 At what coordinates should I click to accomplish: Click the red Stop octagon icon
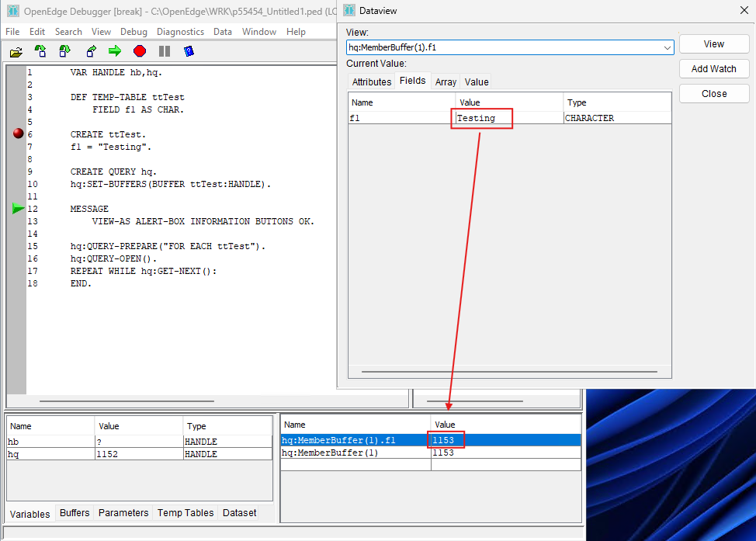(140, 51)
